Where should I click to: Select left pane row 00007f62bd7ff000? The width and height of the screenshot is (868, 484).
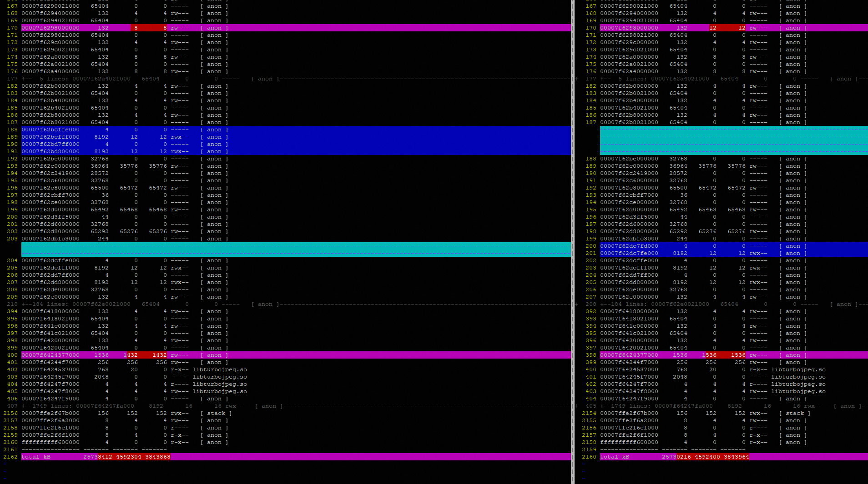click(x=296, y=144)
